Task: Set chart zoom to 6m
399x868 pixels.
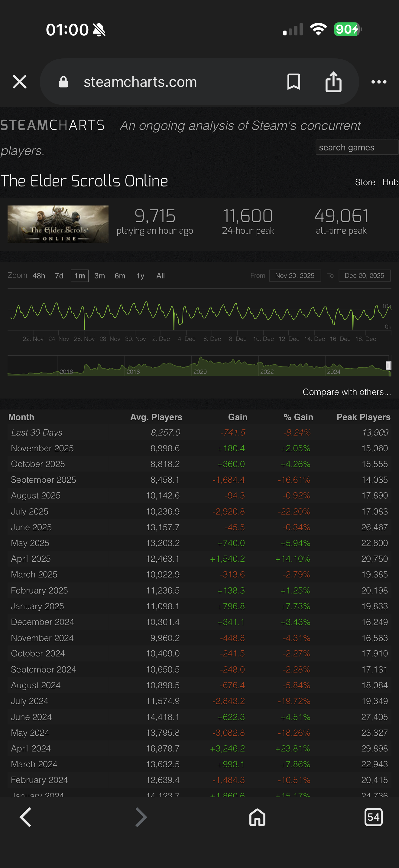Action: [120, 276]
